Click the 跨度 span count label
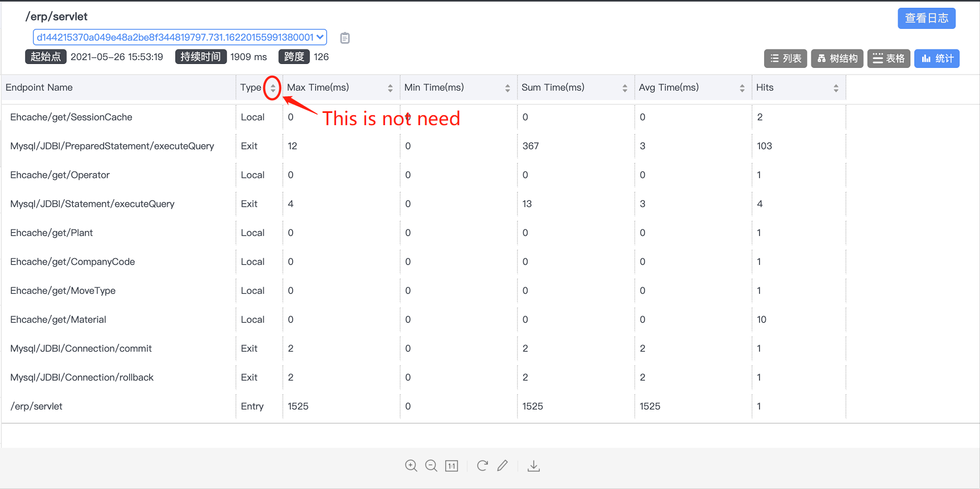Viewport: 980px width, 489px height. click(294, 57)
